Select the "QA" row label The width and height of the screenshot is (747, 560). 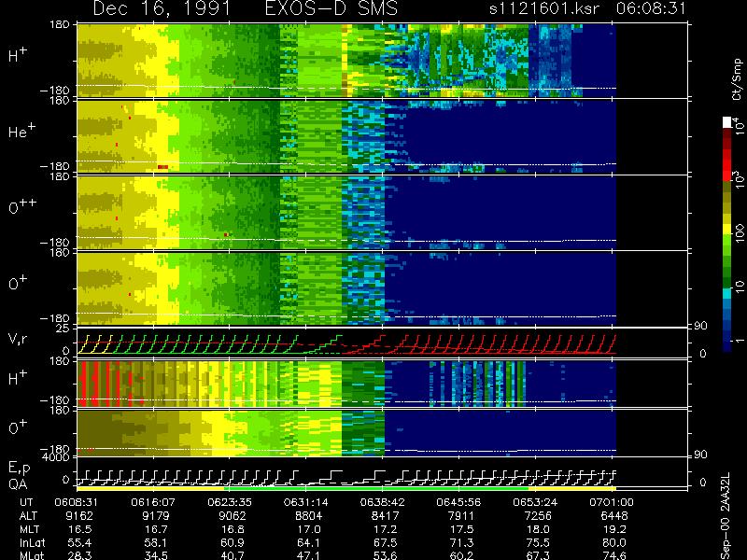click(18, 484)
